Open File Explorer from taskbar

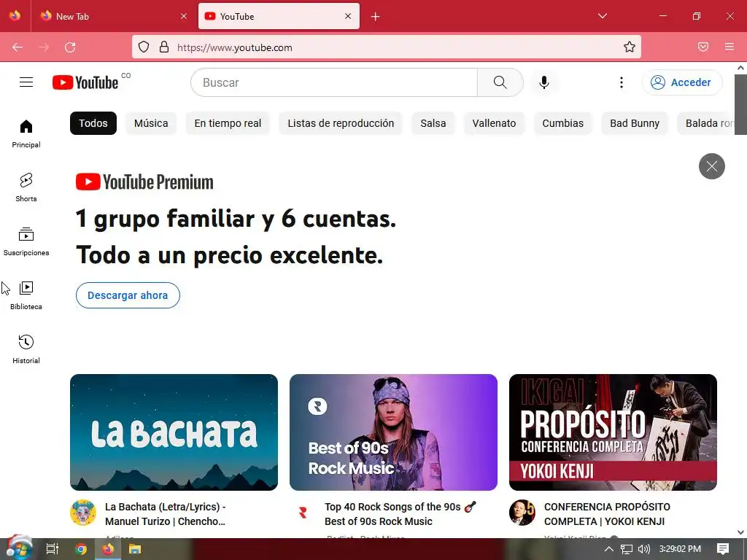pos(135,549)
